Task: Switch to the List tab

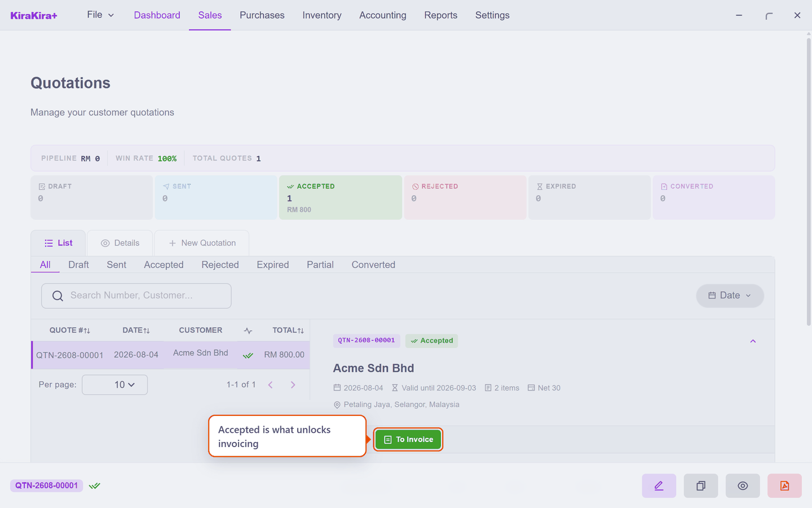Action: coord(58,243)
